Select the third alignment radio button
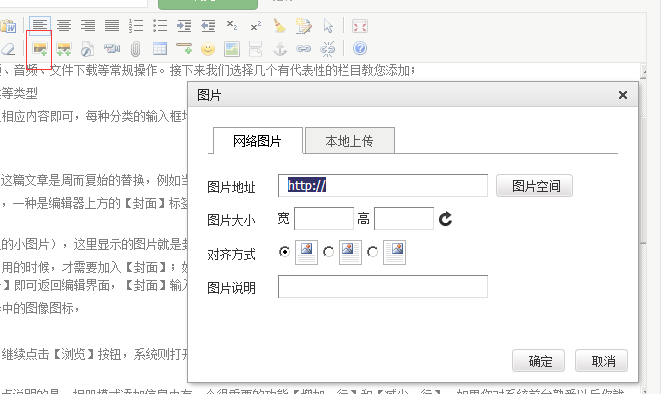 373,252
